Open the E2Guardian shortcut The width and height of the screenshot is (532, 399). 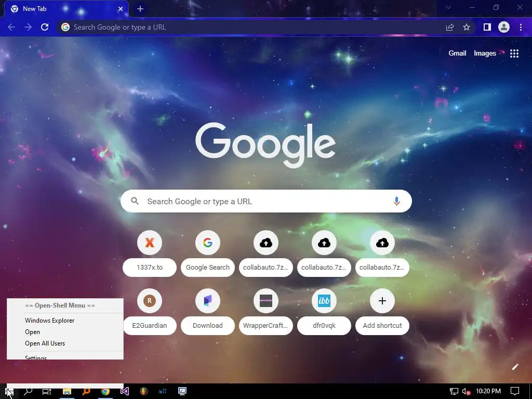[x=150, y=312]
